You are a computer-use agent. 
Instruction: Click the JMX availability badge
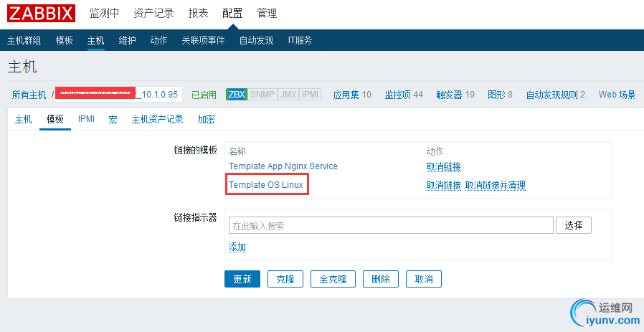click(288, 95)
